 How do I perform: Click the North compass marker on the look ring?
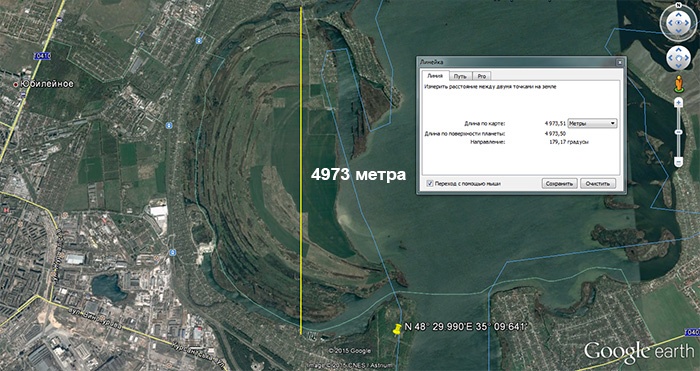tap(678, 6)
